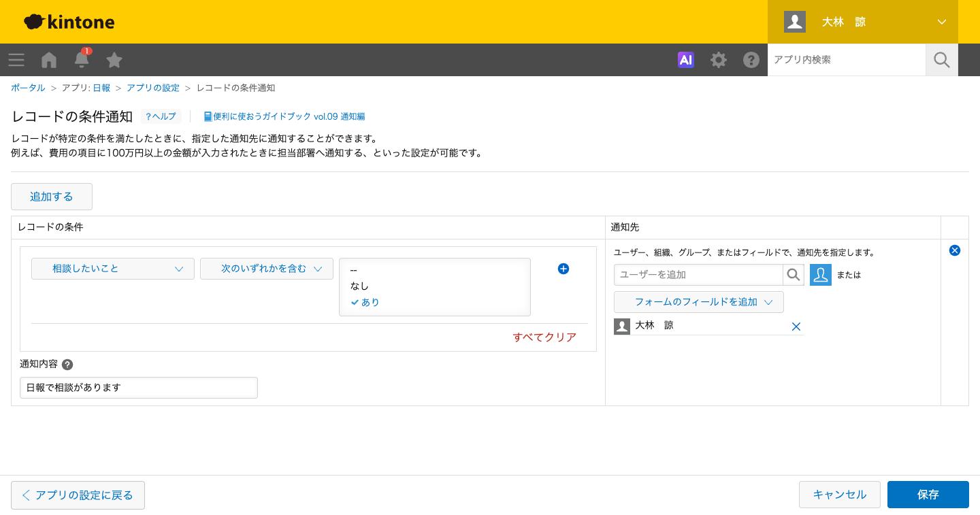
Task: Return via アプリの設定に戻る button
Action: pyautogui.click(x=78, y=495)
